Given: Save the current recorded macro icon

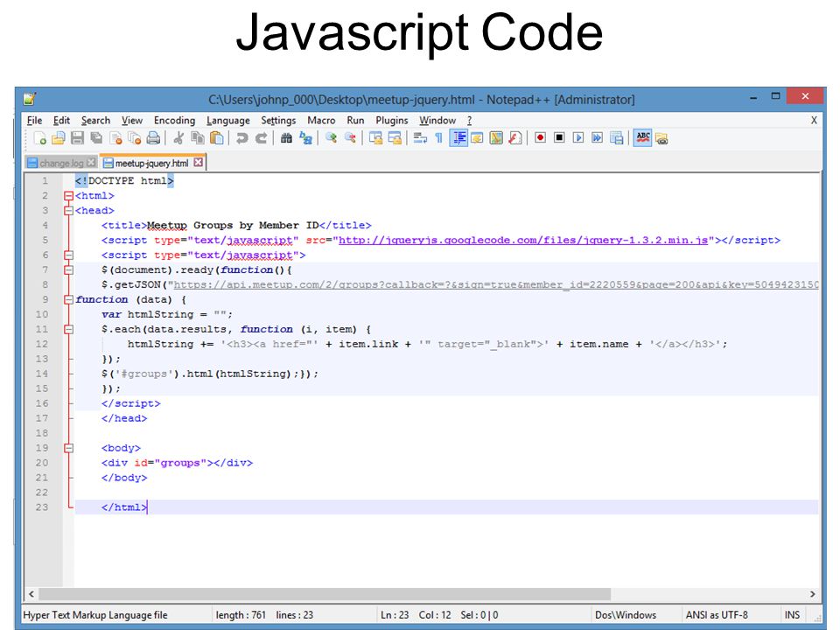Looking at the screenshot, I should tap(617, 138).
